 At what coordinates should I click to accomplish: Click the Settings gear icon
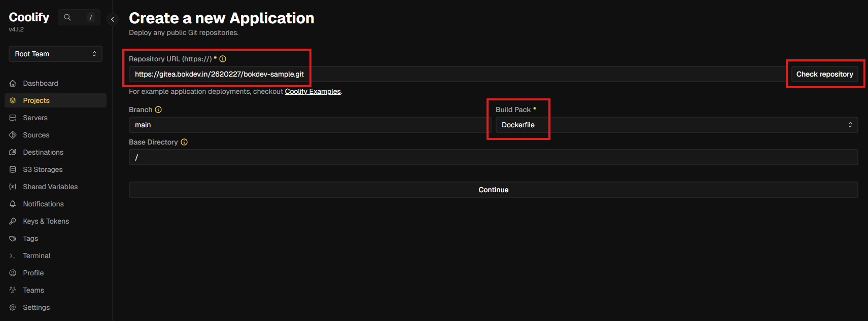tap(13, 307)
